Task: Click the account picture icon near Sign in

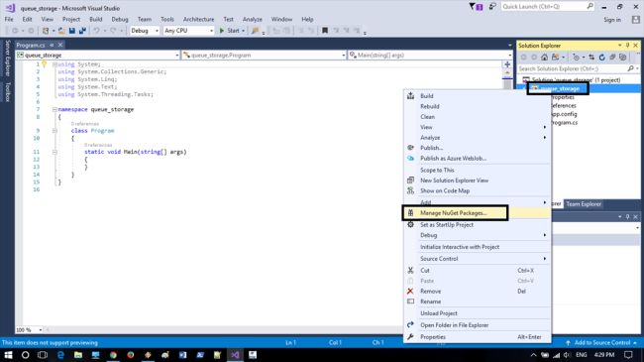Action: [636, 19]
